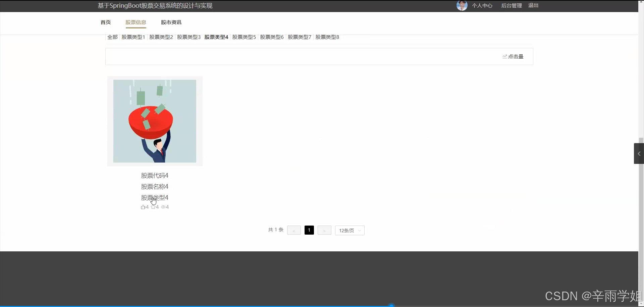Favorite the stock using the star icon
This screenshot has height=307, width=644.
(x=153, y=207)
